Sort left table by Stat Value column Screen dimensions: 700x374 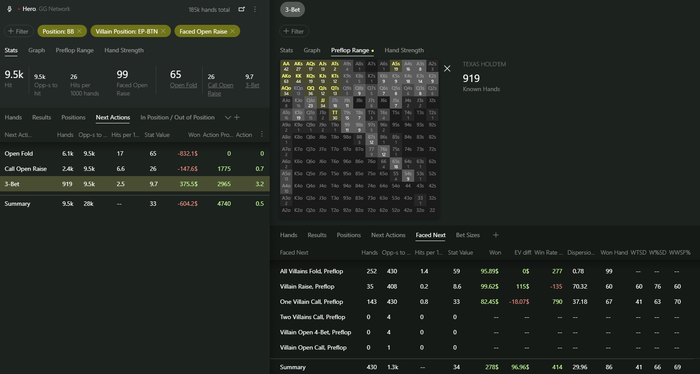pyautogui.click(x=157, y=134)
